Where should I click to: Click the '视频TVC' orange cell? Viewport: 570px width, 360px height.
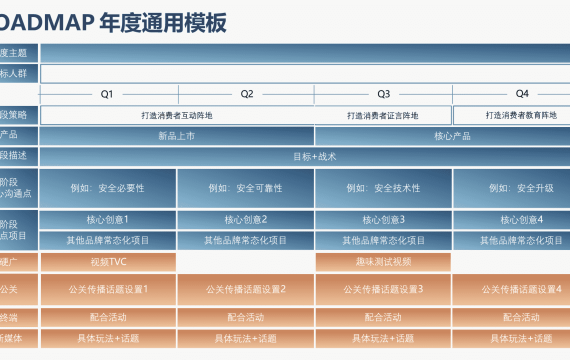pos(108,262)
